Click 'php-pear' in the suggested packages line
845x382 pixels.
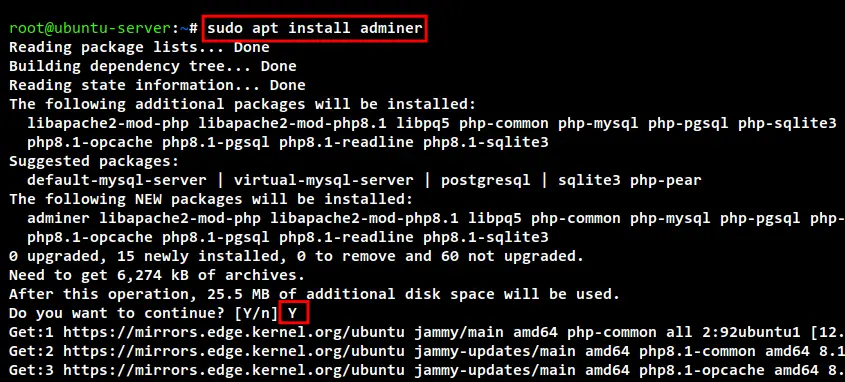666,180
